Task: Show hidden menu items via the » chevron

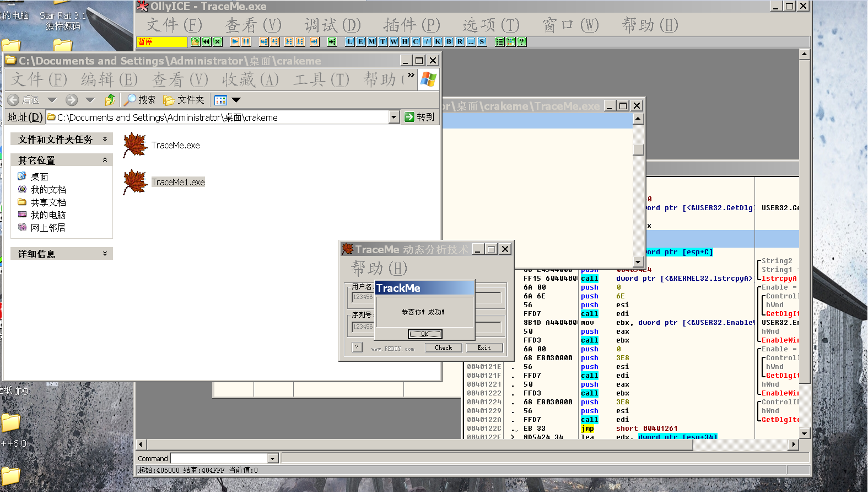Action: tap(411, 75)
